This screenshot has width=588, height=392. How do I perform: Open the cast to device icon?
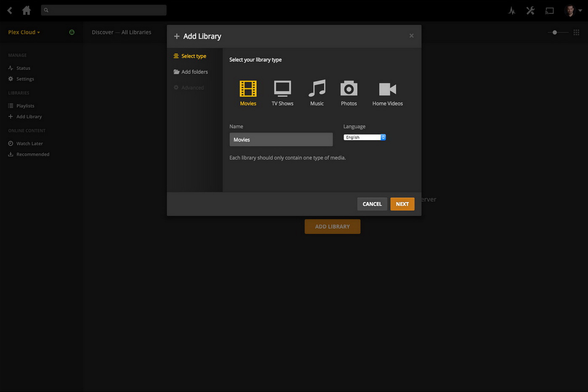[549, 10]
